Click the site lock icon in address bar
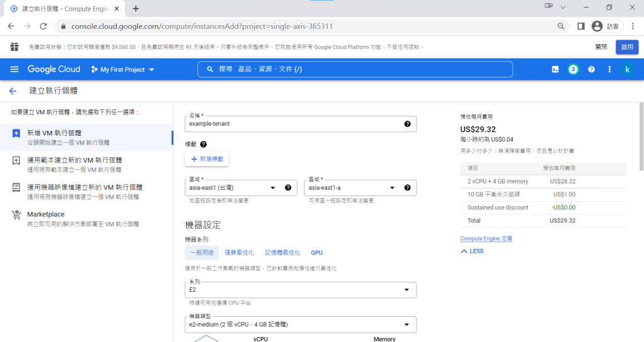This screenshot has width=644, height=342. pyautogui.click(x=63, y=26)
